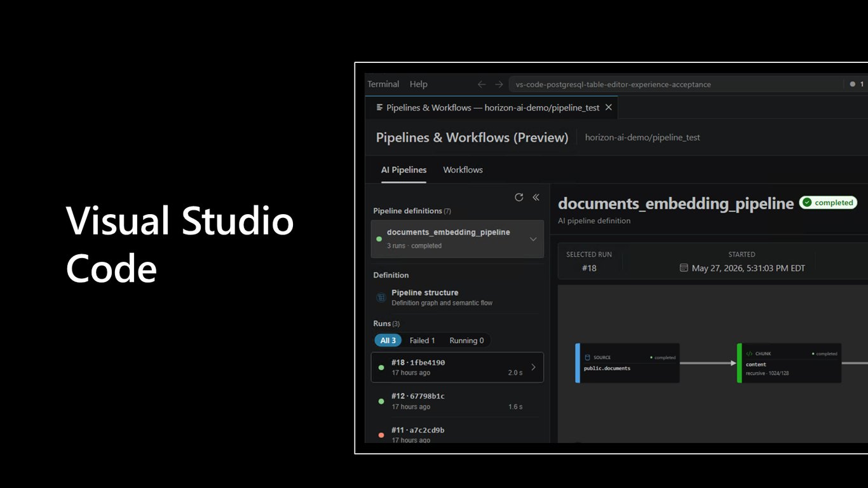Go back with the left arrow icon
The image size is (868, 488).
tap(482, 85)
